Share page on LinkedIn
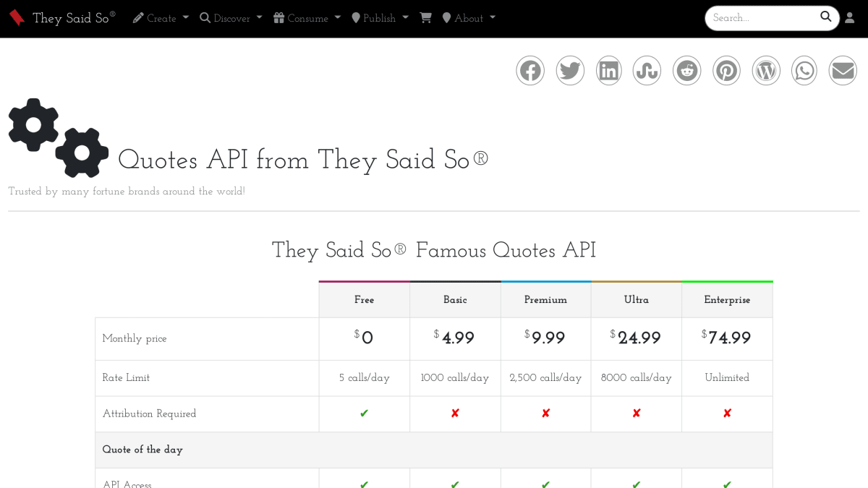This screenshot has width=868, height=488. pos(609,71)
